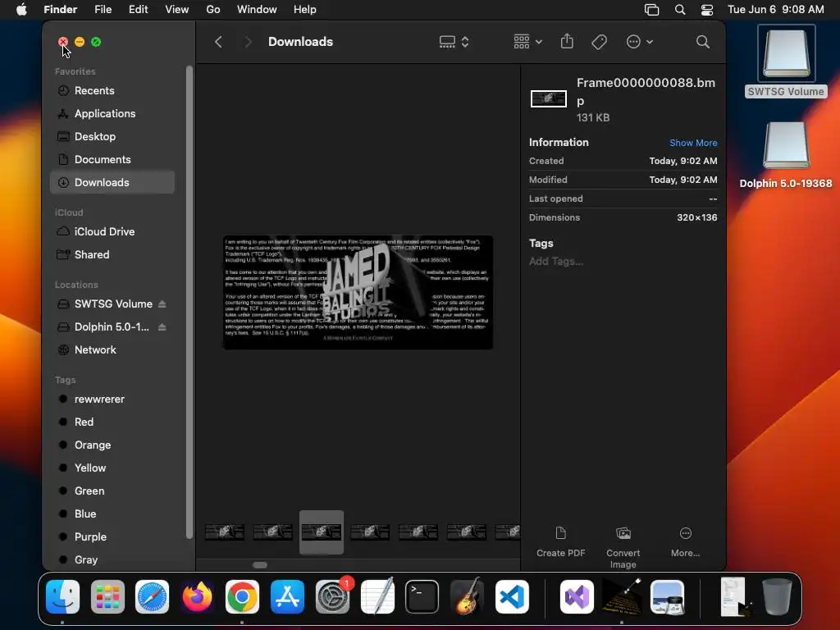
Task: Open Network in the sidebar
Action: (x=112, y=349)
